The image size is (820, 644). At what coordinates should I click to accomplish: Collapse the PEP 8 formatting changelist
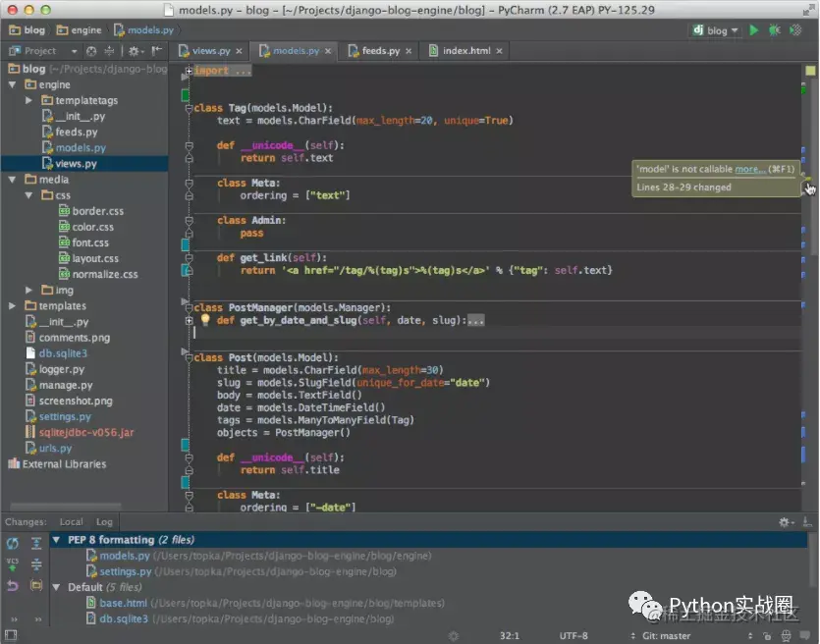tap(56, 540)
